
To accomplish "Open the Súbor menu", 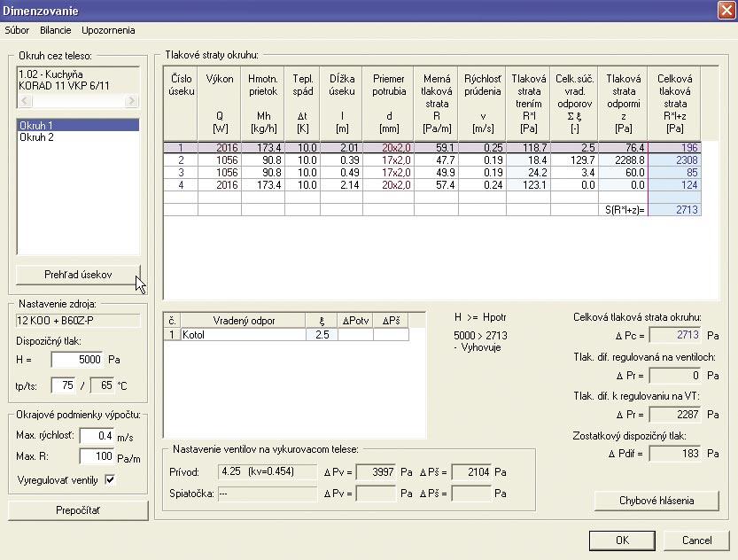I will coord(17,30).
